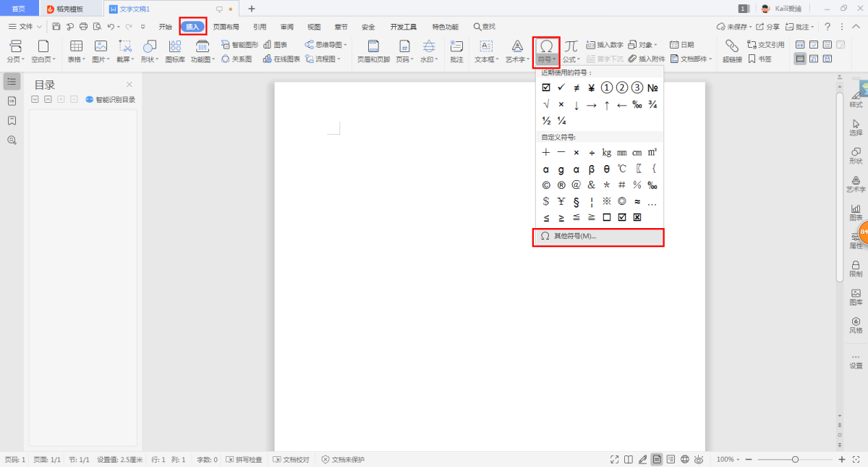
Task: Click the 分享 share button
Action: click(768, 27)
